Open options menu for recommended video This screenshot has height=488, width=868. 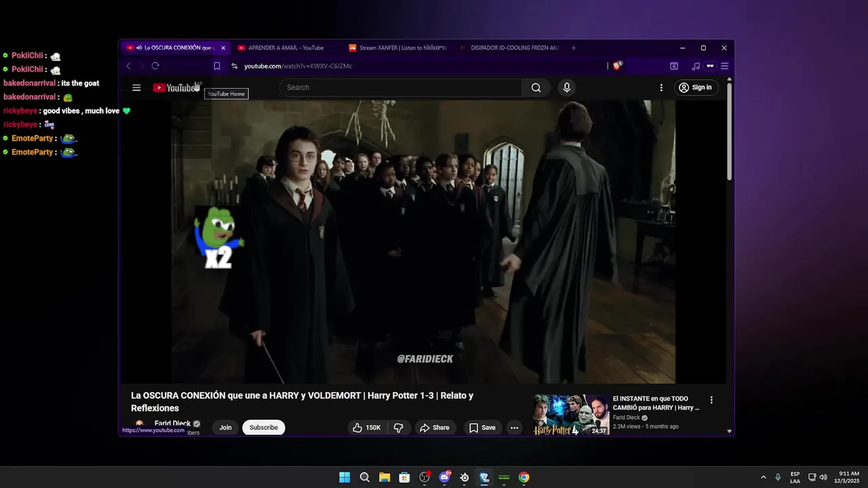click(x=711, y=400)
